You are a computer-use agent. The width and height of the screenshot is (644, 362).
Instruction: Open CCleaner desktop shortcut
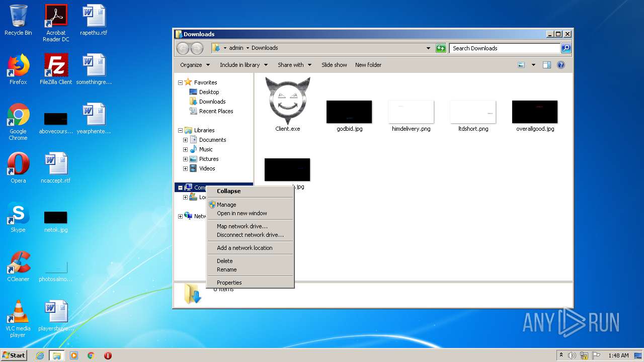tap(18, 266)
